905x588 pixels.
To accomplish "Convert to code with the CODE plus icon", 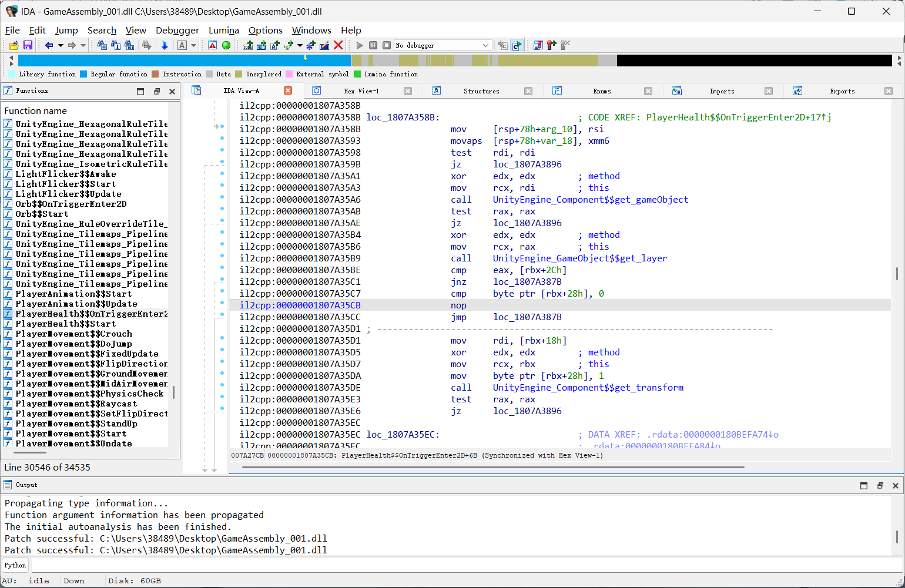I will (248, 45).
